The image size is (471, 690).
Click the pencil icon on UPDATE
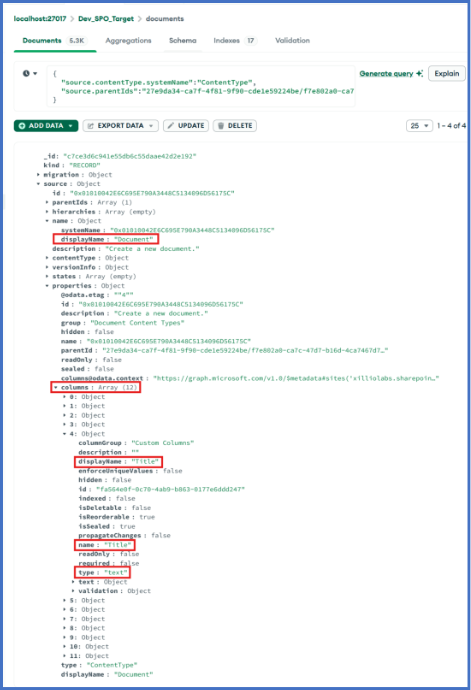tap(171, 126)
